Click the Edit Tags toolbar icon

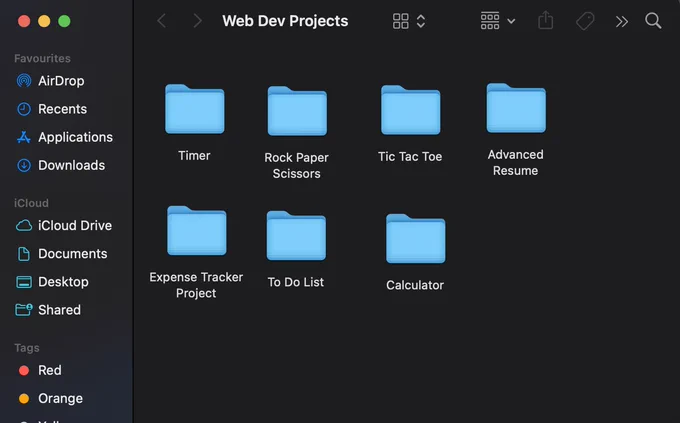(x=585, y=21)
